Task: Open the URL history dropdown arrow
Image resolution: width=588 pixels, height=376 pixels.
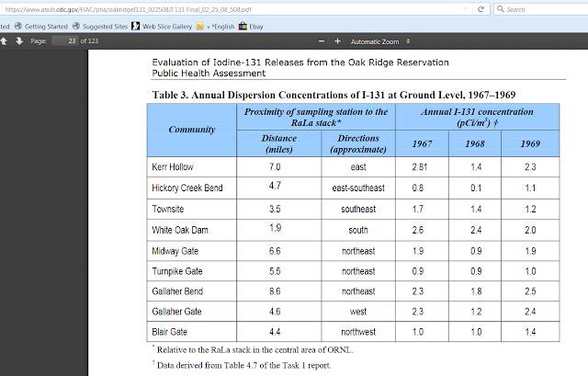Action: [x=465, y=9]
